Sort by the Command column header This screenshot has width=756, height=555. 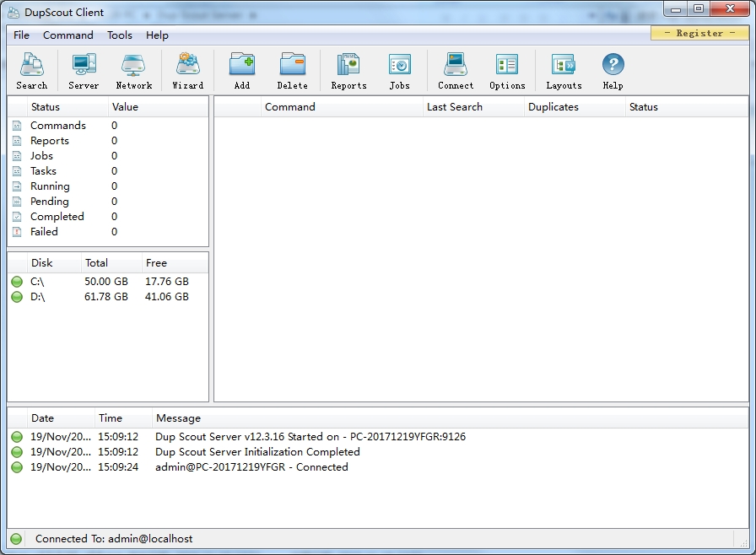tap(342, 107)
